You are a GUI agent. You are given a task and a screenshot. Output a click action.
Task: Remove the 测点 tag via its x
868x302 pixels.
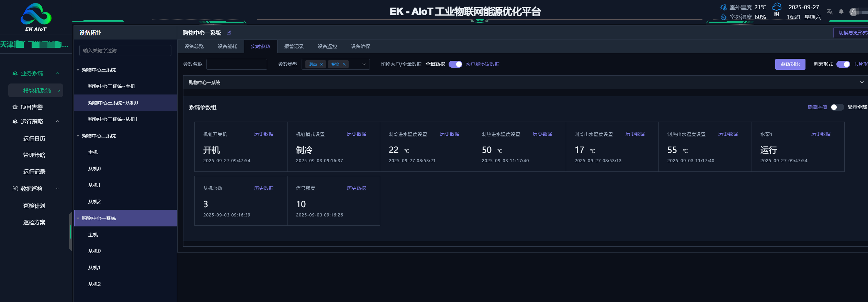tap(322, 64)
